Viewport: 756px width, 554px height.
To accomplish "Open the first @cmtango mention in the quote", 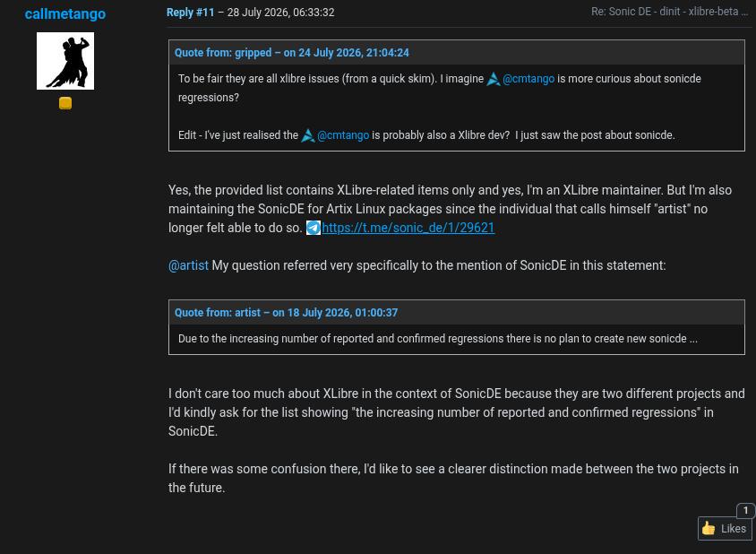I will [528, 79].
